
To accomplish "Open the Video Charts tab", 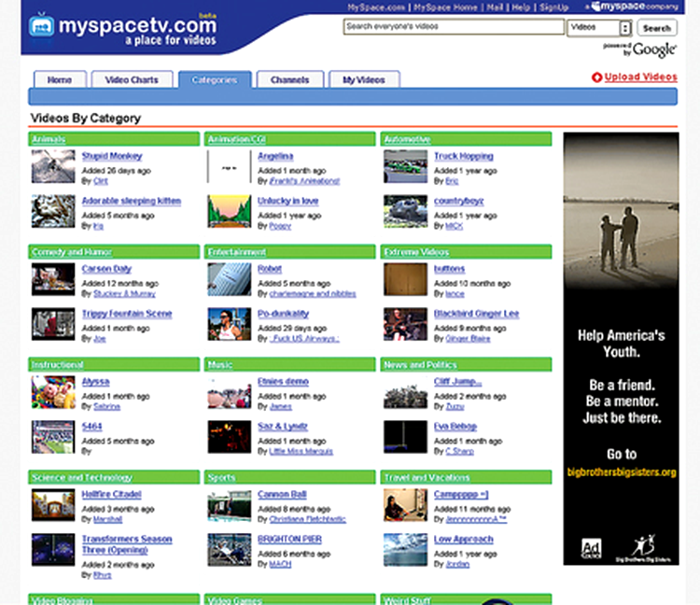I will [x=132, y=79].
